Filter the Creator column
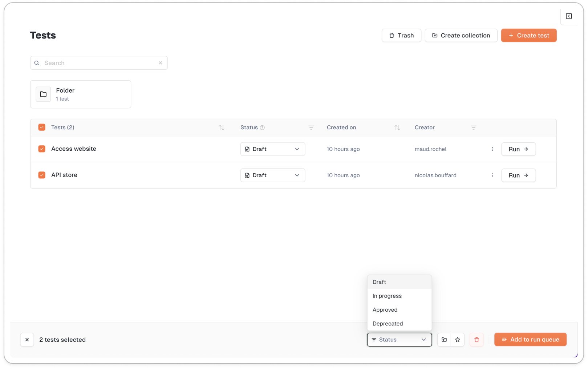 [x=473, y=127]
